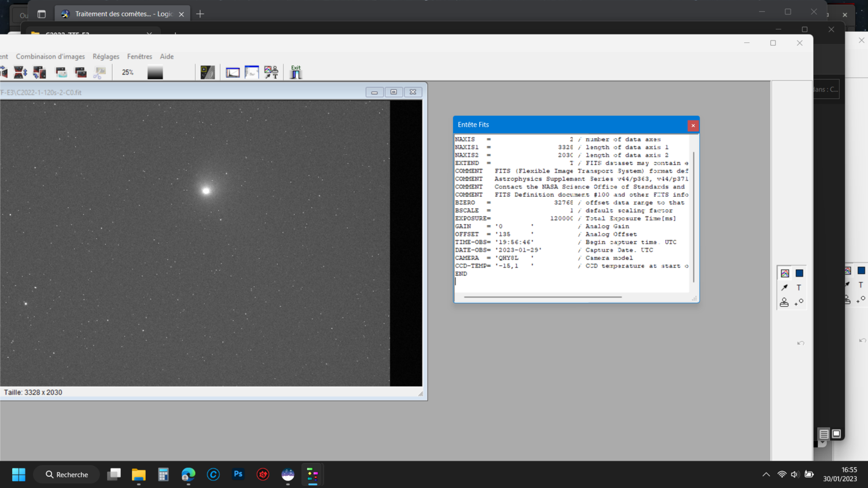
Task: Click the greyed-out scissors image icon
Action: click(100, 72)
